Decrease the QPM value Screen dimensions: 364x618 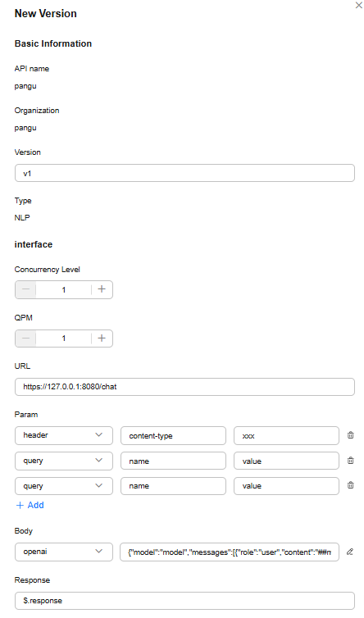coord(25,339)
